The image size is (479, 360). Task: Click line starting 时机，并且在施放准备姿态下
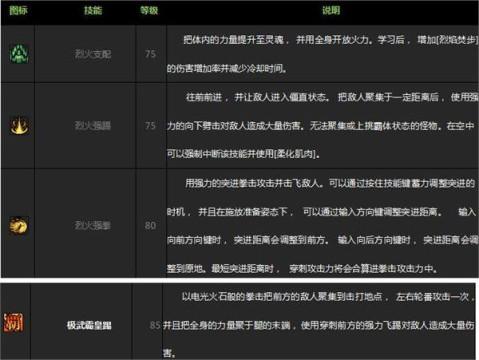click(x=321, y=212)
